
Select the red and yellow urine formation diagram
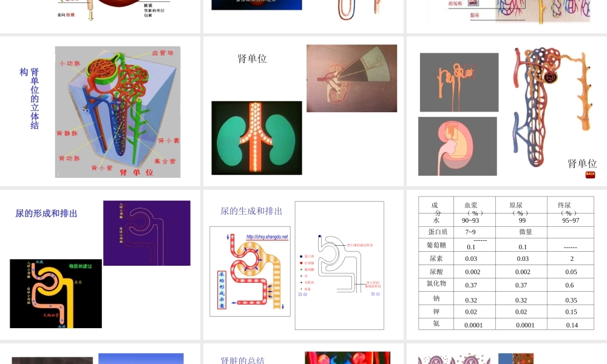(250, 272)
